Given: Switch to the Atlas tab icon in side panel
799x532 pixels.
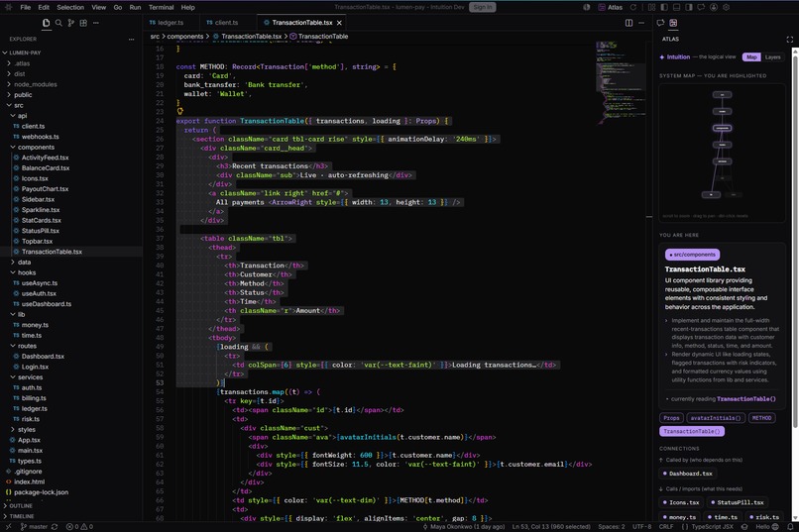Looking at the screenshot, I should click(x=673, y=23).
